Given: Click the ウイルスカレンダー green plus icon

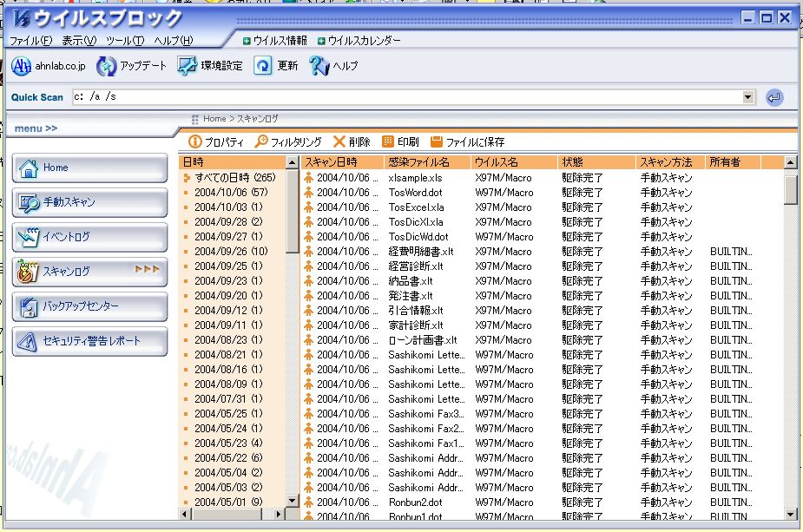Looking at the screenshot, I should (x=321, y=41).
